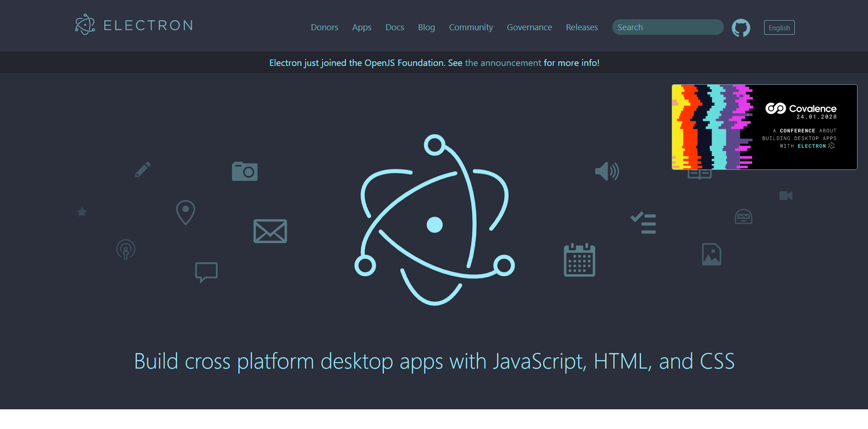Open the GitHub octocat icon link
The width and height of the screenshot is (868, 429).
click(741, 27)
